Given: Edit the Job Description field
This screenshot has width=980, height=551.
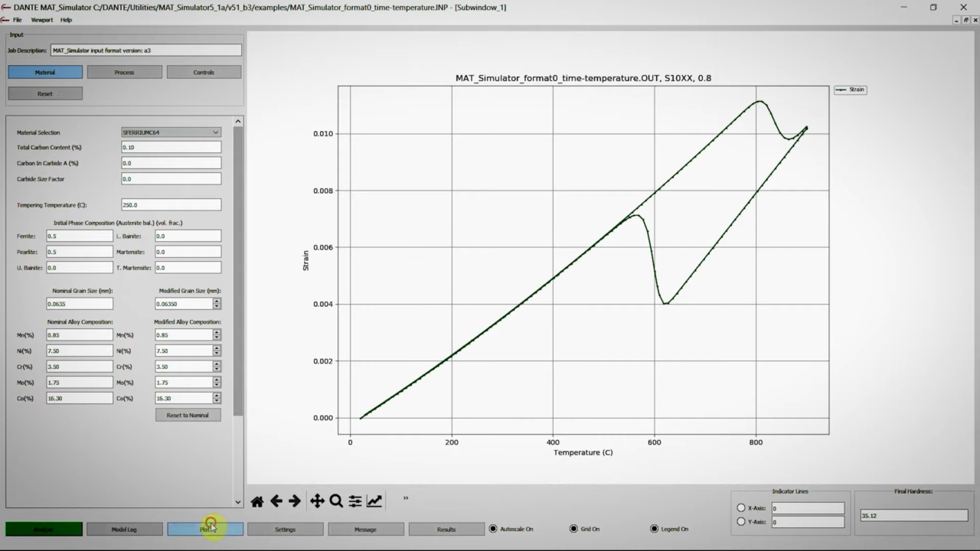Looking at the screenshot, I should pos(145,51).
